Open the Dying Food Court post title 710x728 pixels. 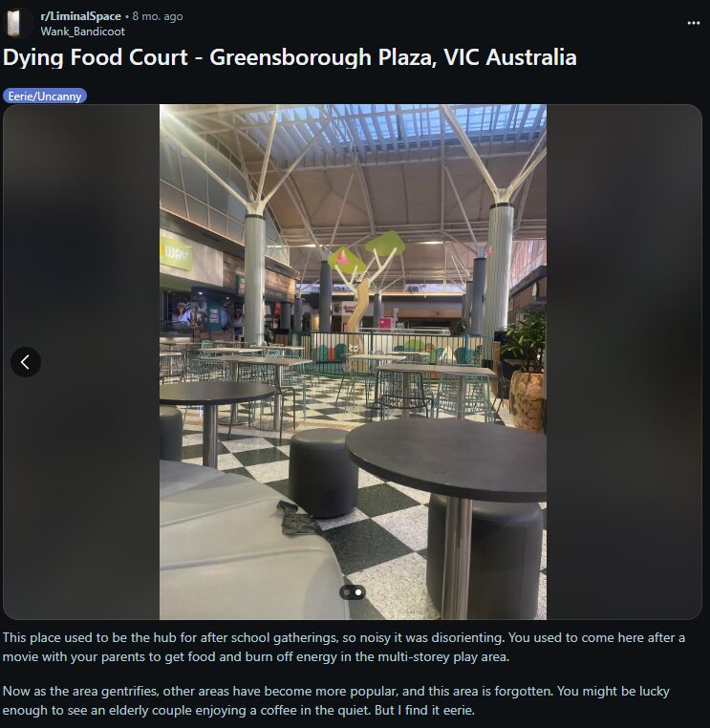click(290, 57)
